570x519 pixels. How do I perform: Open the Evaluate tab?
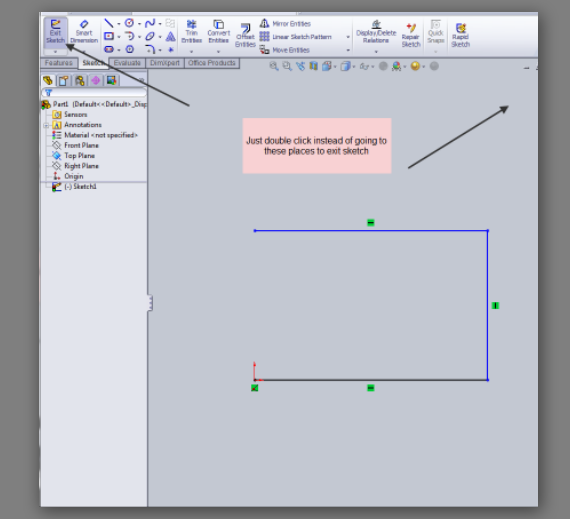[127, 63]
